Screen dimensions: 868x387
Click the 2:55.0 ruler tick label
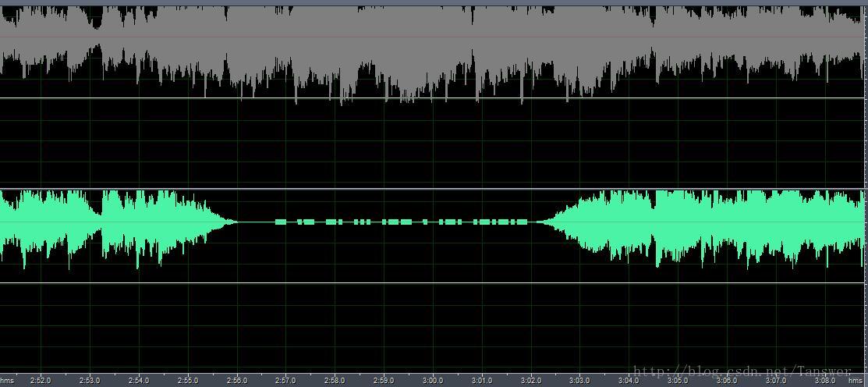188,381
